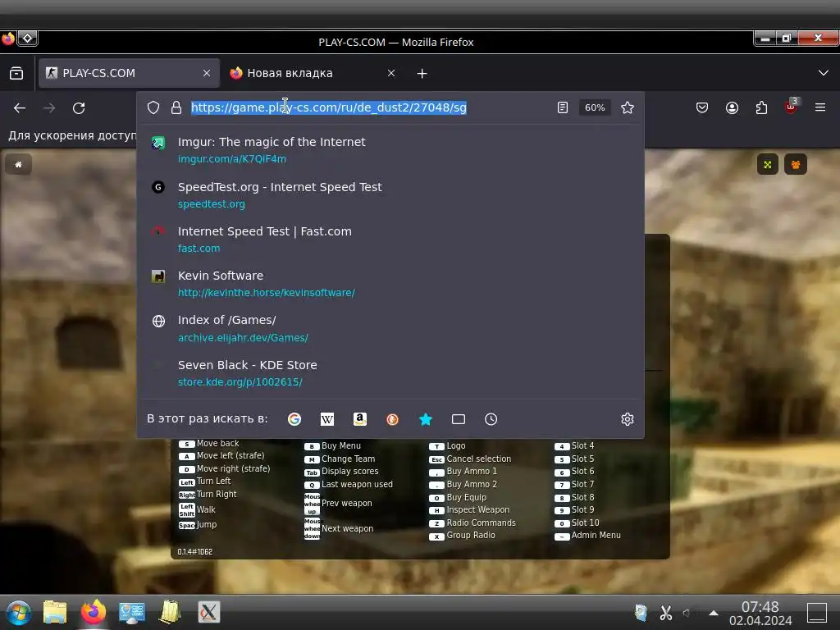
Task: Open the Windows-style start button
Action: (19, 612)
